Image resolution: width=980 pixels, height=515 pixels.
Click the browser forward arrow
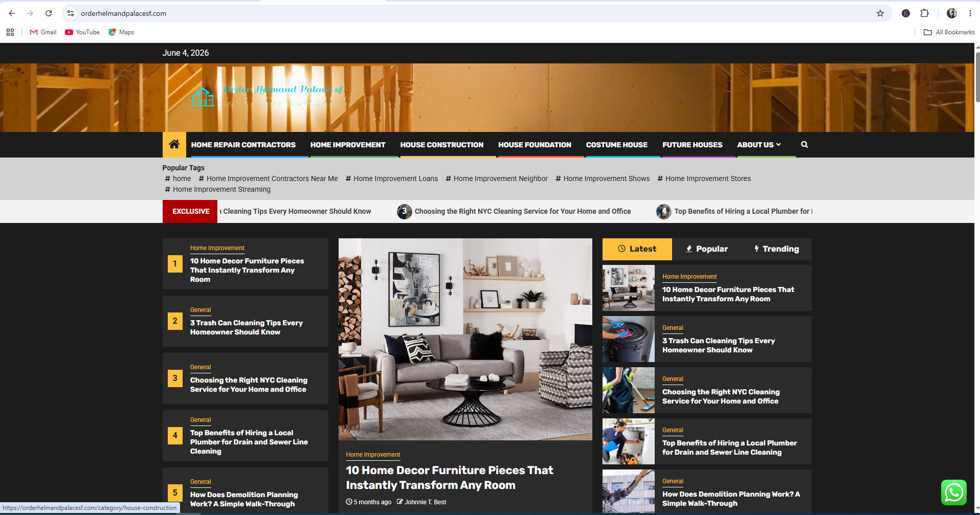tap(30, 13)
